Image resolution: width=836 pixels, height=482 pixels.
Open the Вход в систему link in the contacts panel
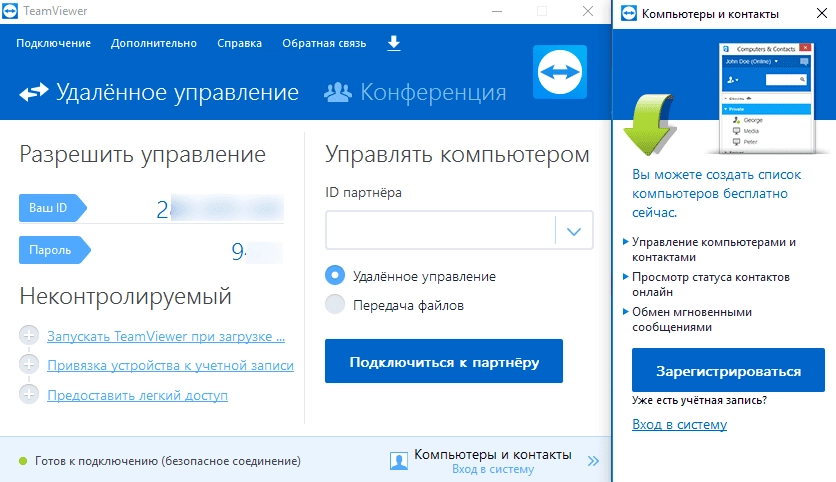tap(679, 424)
